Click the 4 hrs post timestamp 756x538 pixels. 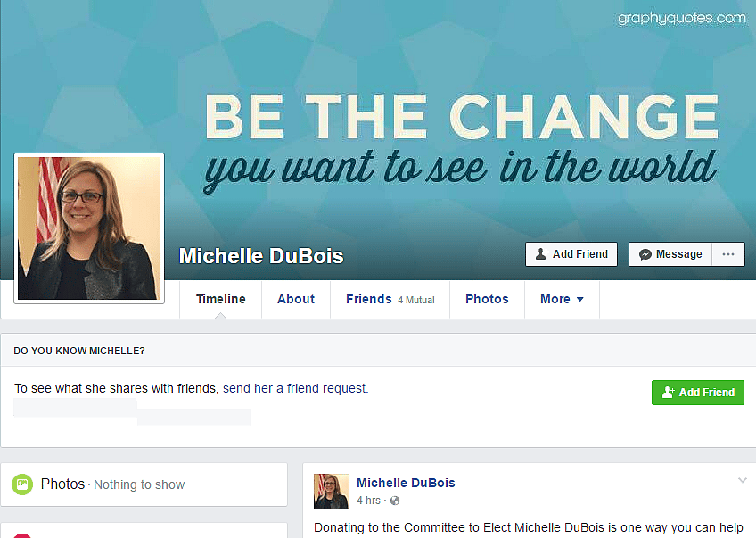coord(368,501)
